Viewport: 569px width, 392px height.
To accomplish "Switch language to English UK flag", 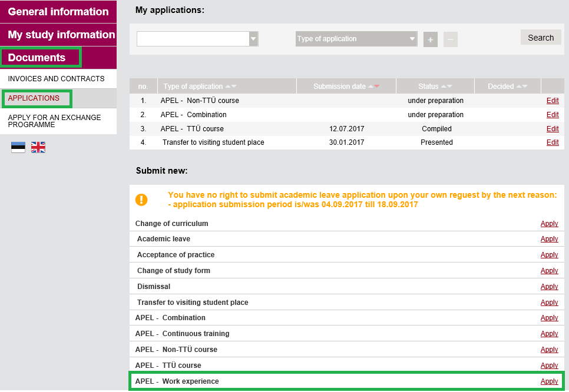I will 38,147.
